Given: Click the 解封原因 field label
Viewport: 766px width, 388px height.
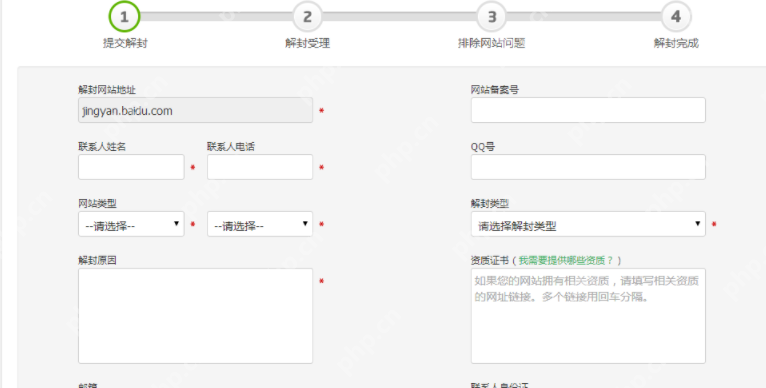Looking at the screenshot, I should 97,260.
